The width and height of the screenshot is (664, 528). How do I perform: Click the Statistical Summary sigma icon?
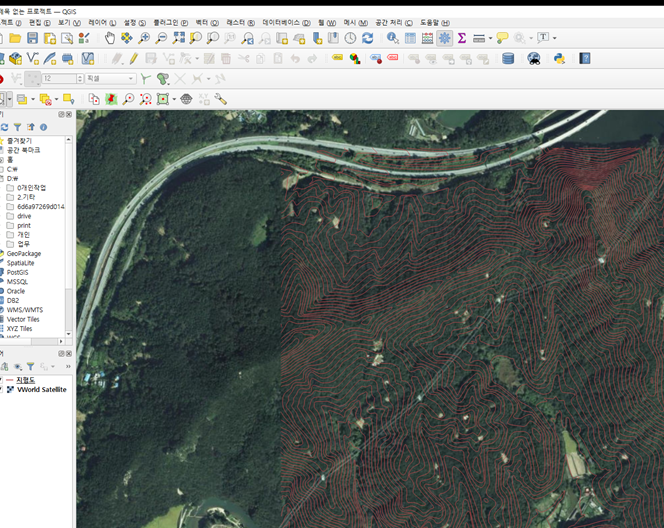pos(462,38)
